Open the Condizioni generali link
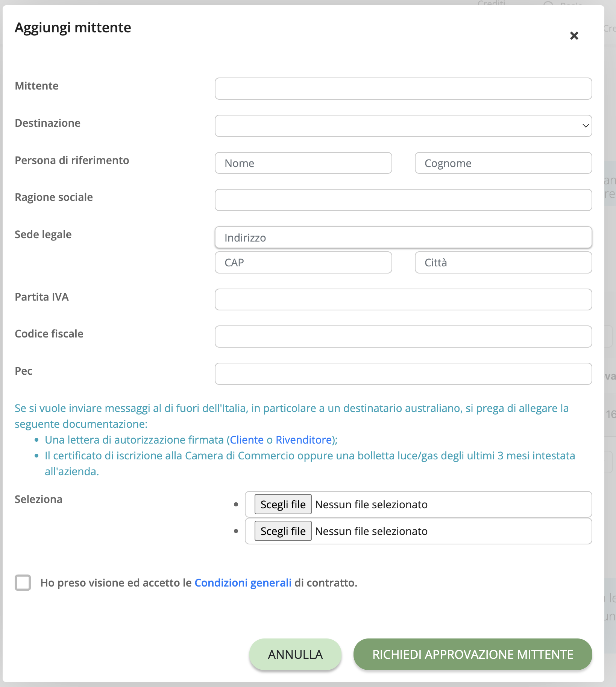This screenshot has height=687, width=616. coord(243,583)
